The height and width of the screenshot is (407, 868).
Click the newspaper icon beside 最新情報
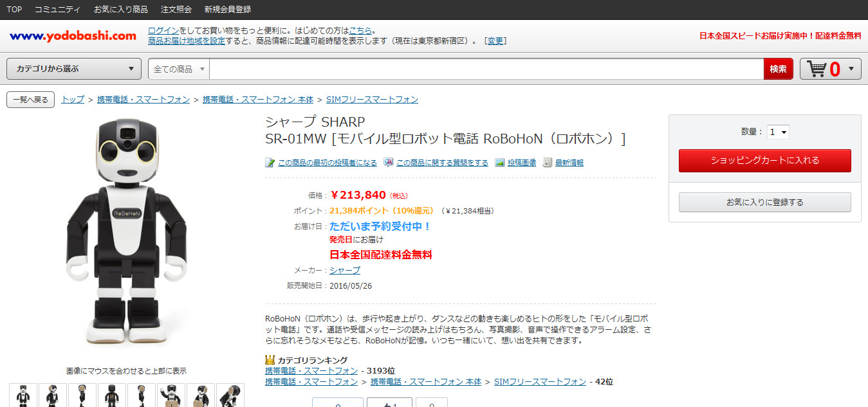548,163
